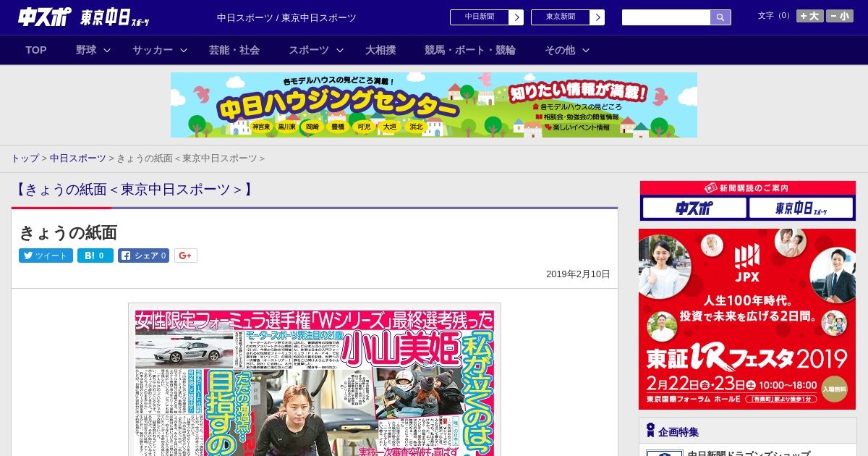Increase text size with ＋大 button
868x456 pixels.
(809, 16)
